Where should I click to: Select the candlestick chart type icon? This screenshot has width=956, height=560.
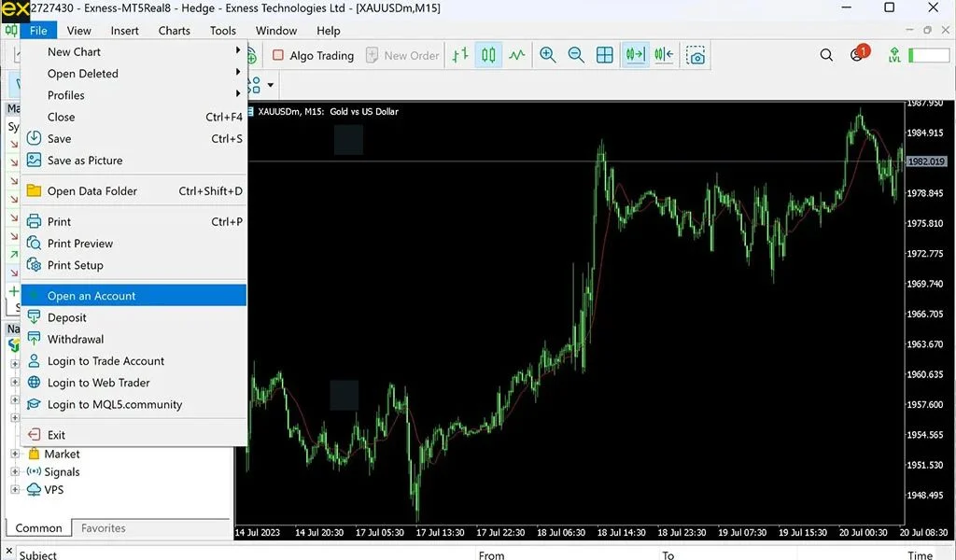point(488,55)
